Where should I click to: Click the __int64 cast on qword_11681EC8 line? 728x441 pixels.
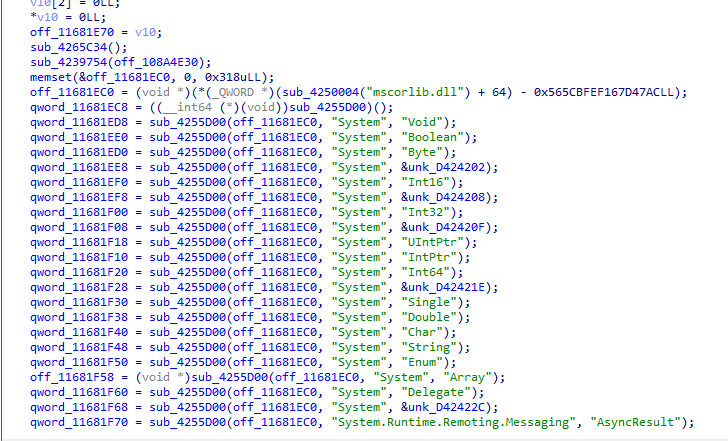click(x=190, y=107)
